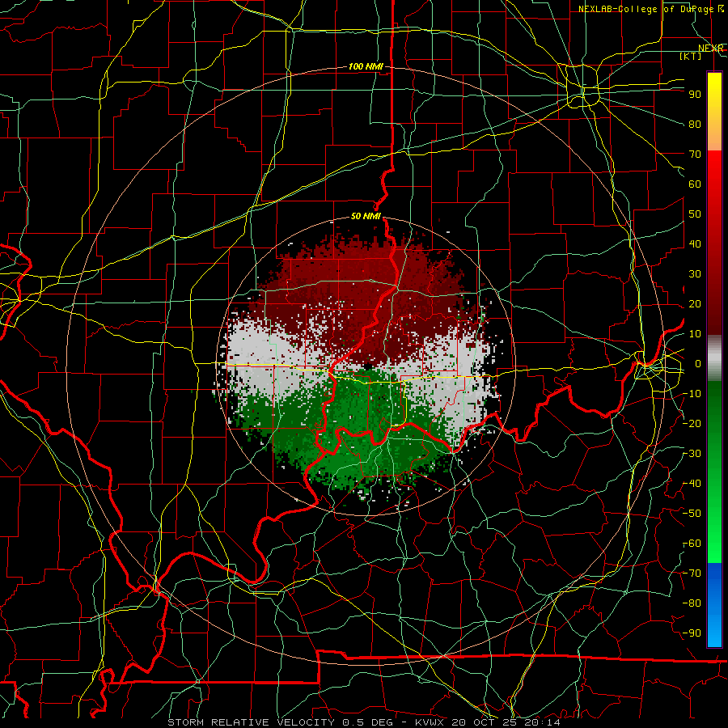The image size is (728, 728).
Task: Click the NEXLAB-College of DuPage title text
Action: pyautogui.click(x=647, y=9)
